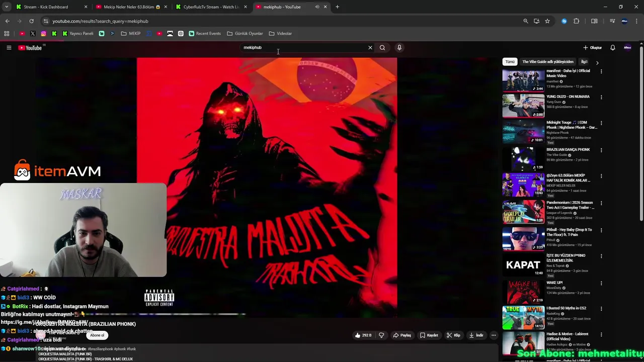644x362 pixels.
Task: Share the video with Paylaş
Action: point(403,335)
